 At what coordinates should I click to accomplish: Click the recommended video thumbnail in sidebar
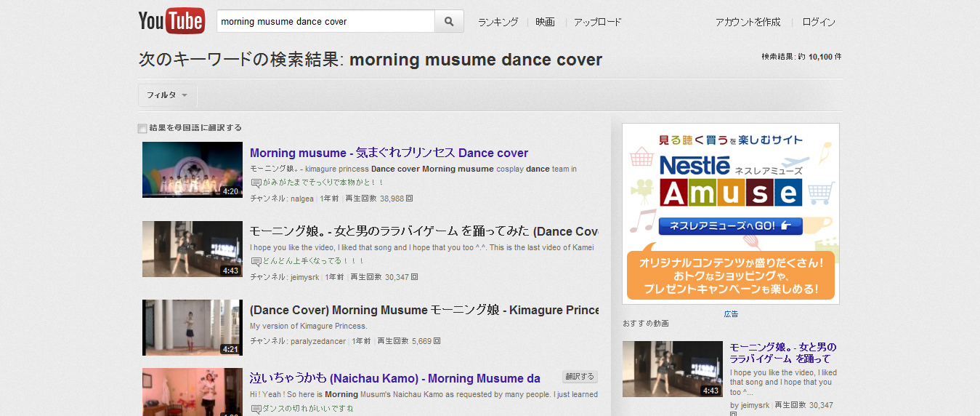pos(672,369)
